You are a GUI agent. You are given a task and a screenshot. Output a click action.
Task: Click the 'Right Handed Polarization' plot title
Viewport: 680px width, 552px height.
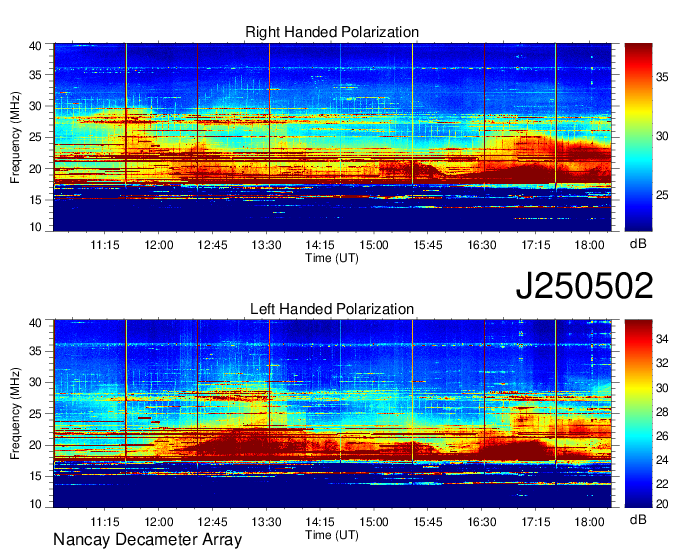coord(332,32)
